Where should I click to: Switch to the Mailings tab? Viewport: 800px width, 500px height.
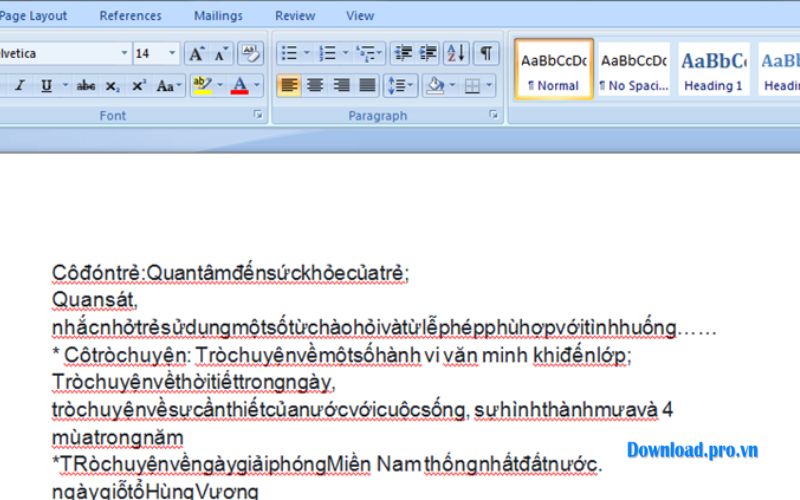coord(217,16)
